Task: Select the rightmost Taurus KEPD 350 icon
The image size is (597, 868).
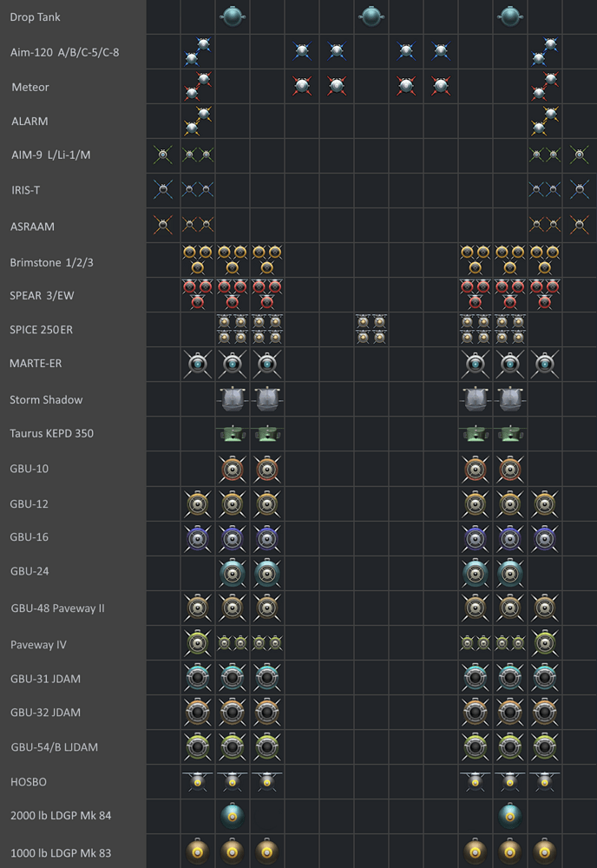Action: 509,433
